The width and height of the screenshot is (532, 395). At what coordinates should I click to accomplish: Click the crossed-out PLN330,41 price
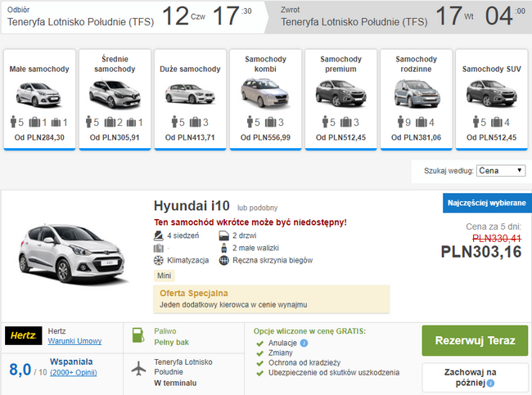tap(497, 238)
